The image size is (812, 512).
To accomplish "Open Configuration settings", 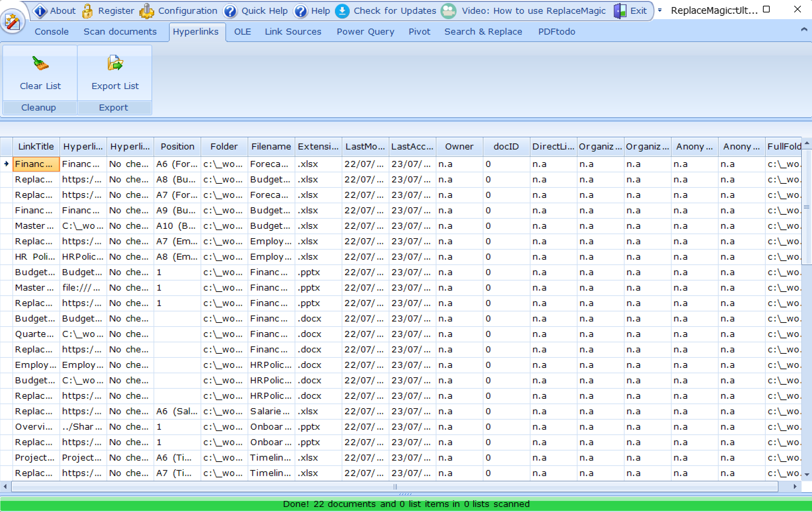I will pyautogui.click(x=179, y=11).
